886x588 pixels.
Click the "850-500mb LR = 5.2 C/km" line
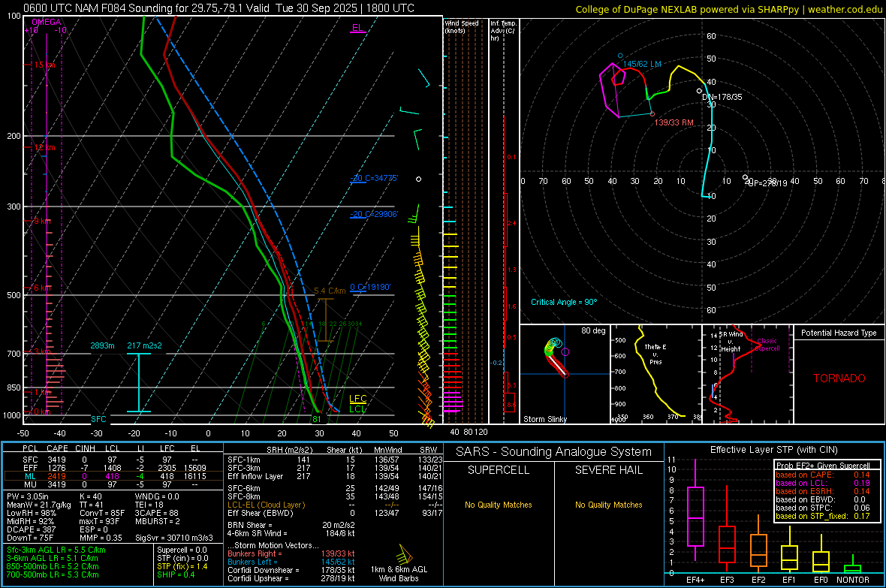pyautogui.click(x=53, y=566)
